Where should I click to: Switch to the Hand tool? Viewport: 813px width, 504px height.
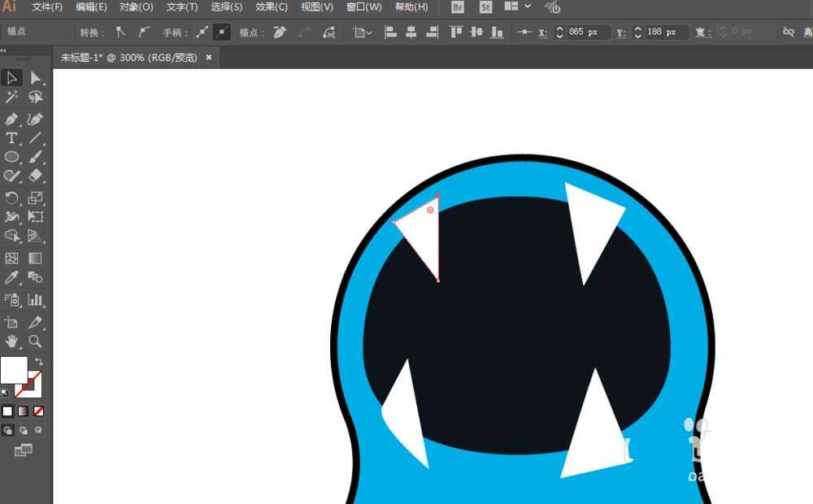pos(11,341)
